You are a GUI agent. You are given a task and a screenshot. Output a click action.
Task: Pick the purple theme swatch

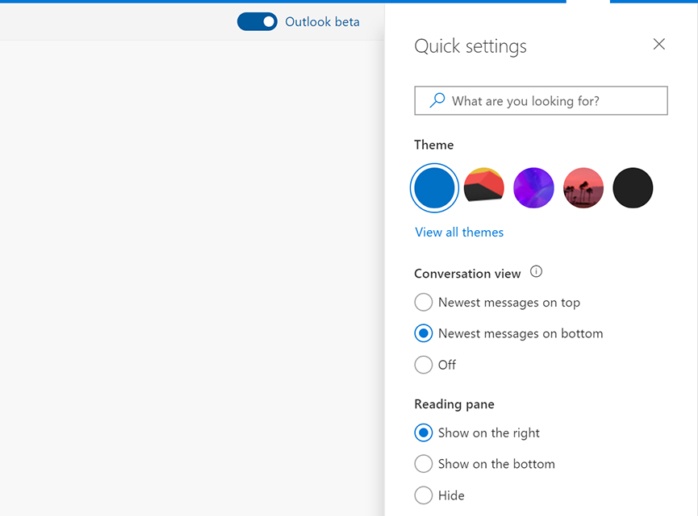point(533,188)
